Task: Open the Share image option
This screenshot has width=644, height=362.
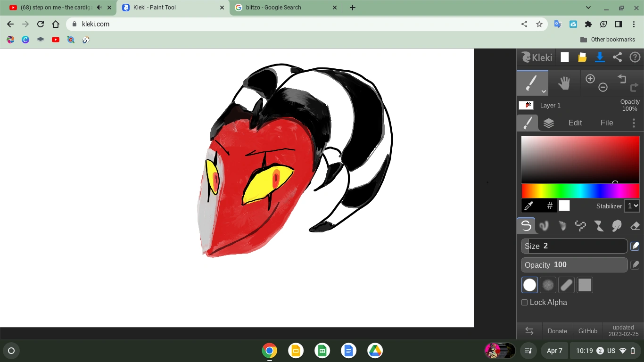Action: [617, 57]
